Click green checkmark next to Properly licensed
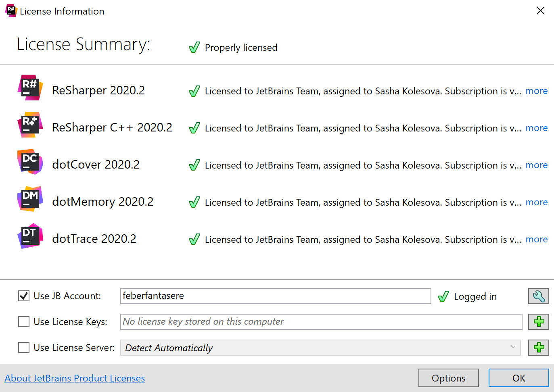 tap(194, 48)
